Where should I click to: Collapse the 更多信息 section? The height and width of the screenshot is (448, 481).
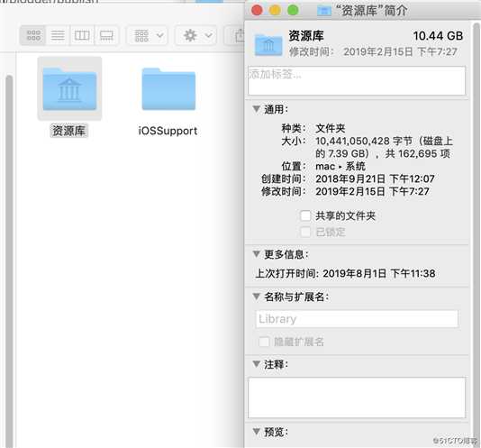click(x=257, y=254)
